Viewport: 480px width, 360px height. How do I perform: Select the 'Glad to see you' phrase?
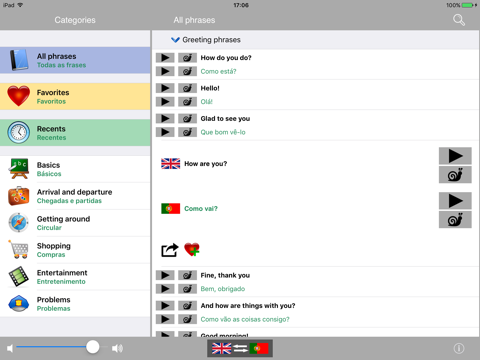point(225,119)
